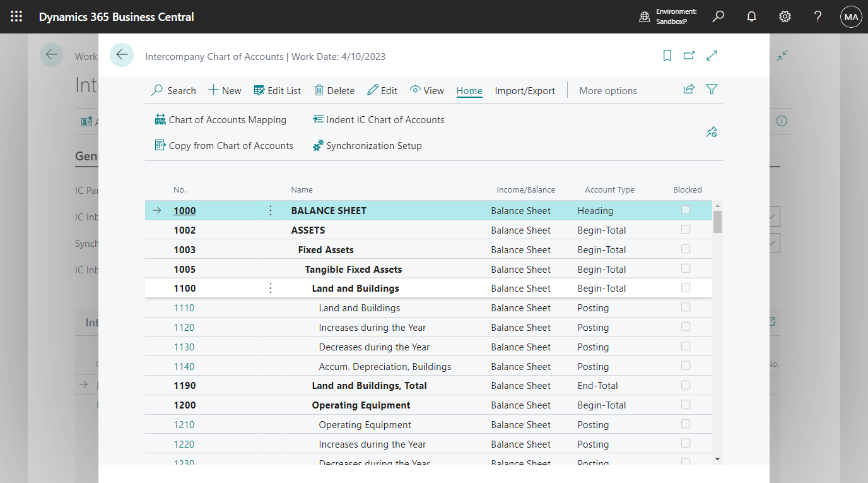Bookmark the Intercompany Chart of Accounts page
Screen dimensions: 868x483
click(x=667, y=56)
